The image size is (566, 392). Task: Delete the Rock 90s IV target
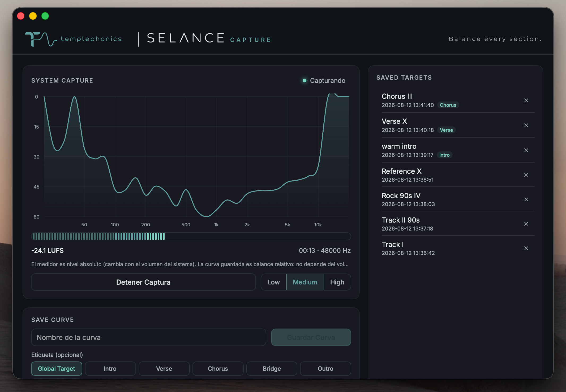click(526, 199)
